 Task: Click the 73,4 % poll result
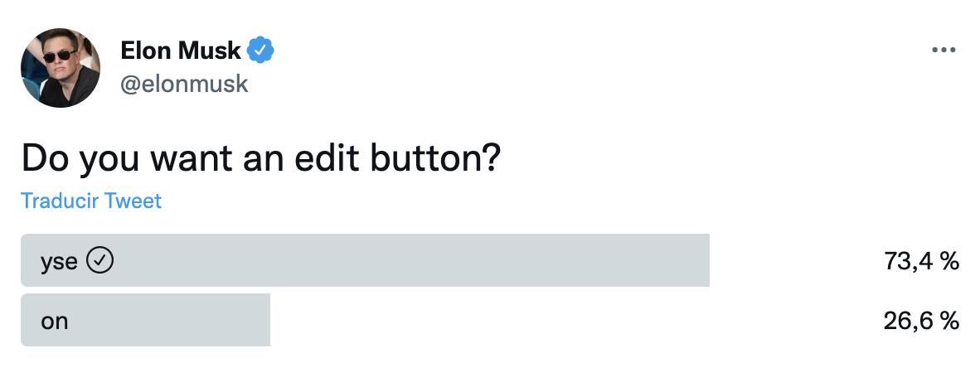(921, 262)
